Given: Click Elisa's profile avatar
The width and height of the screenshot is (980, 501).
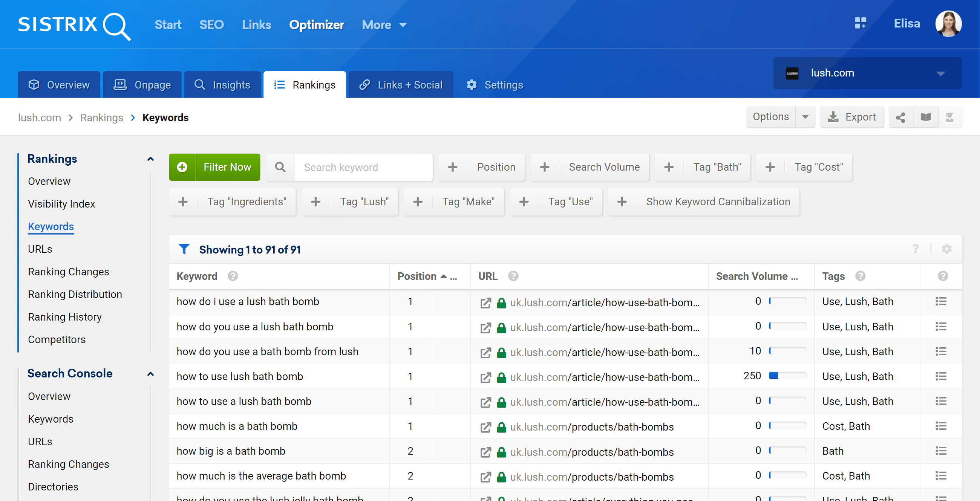Looking at the screenshot, I should [x=948, y=24].
